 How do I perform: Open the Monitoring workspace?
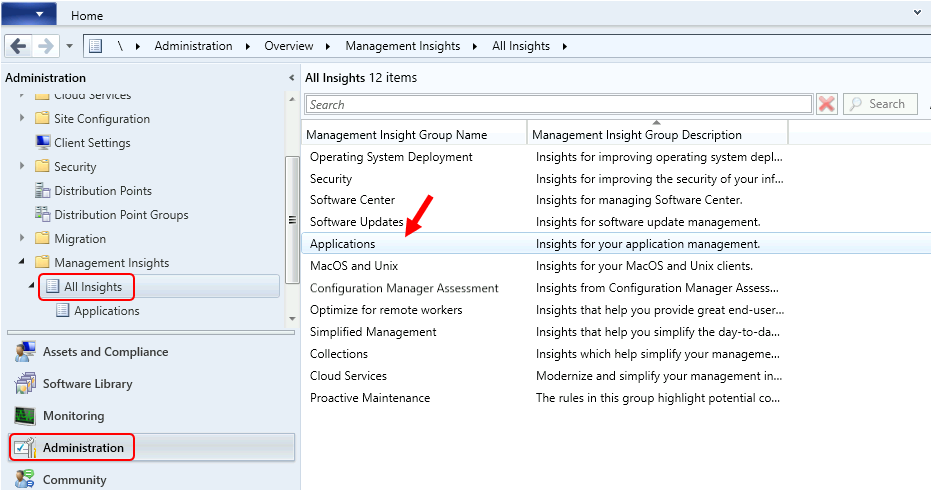(73, 416)
